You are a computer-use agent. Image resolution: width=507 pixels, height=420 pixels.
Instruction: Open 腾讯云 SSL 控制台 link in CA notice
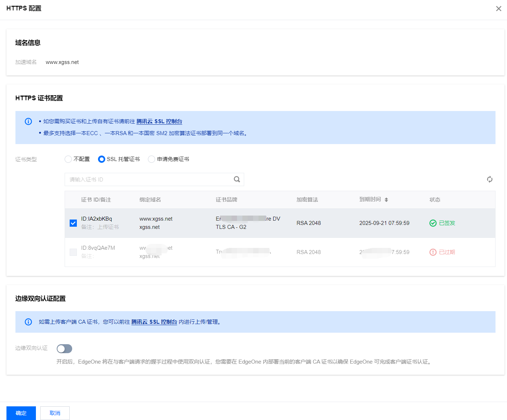click(154, 322)
